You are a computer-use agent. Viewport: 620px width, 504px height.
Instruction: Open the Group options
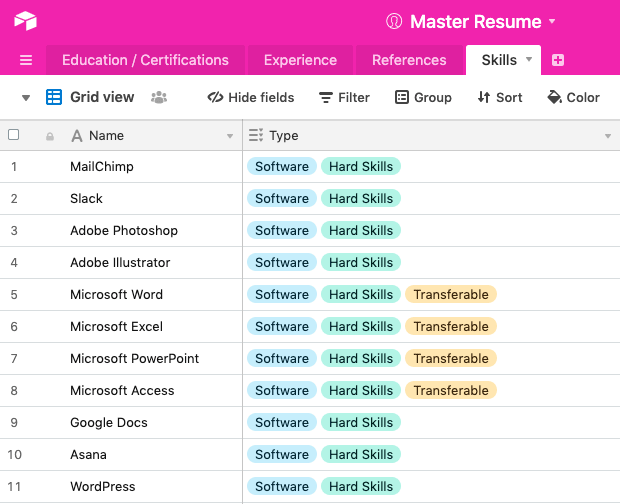point(423,97)
